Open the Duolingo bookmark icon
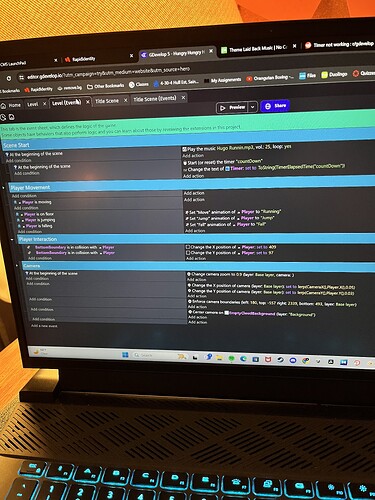The height and width of the screenshot is (500, 375). point(324,75)
